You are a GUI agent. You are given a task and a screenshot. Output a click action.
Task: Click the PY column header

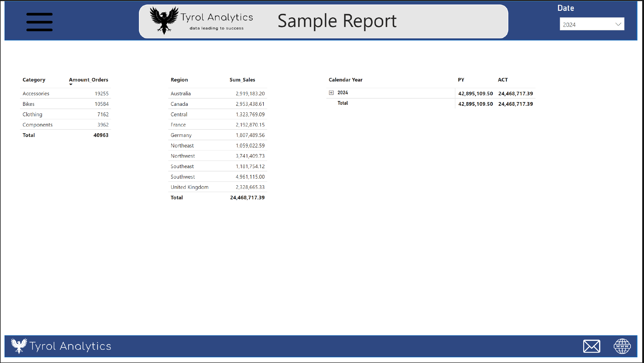pyautogui.click(x=461, y=80)
